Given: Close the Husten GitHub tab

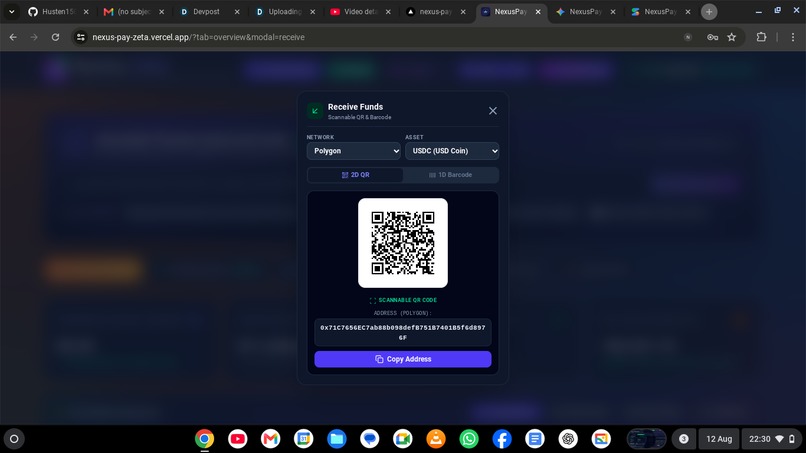Looking at the screenshot, I should click(86, 11).
